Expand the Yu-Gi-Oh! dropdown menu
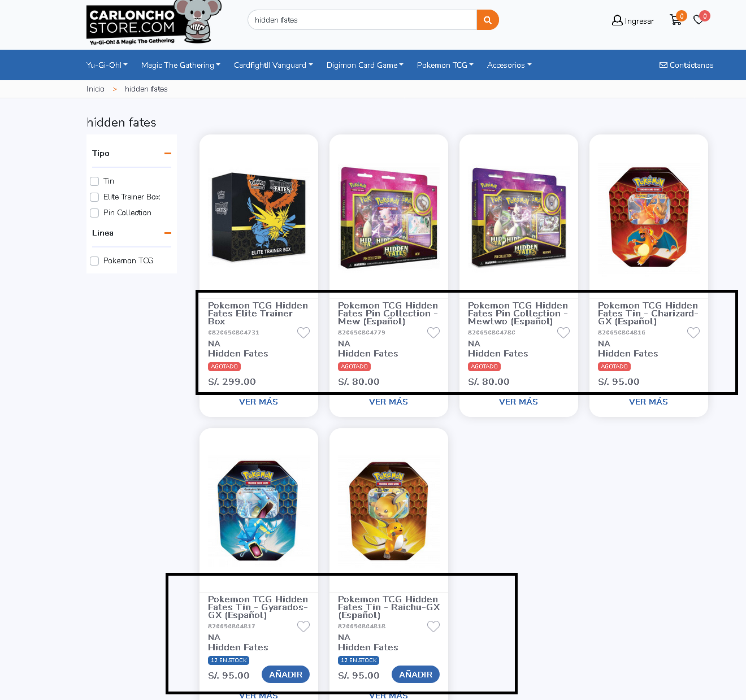This screenshot has height=700, width=746. point(107,65)
